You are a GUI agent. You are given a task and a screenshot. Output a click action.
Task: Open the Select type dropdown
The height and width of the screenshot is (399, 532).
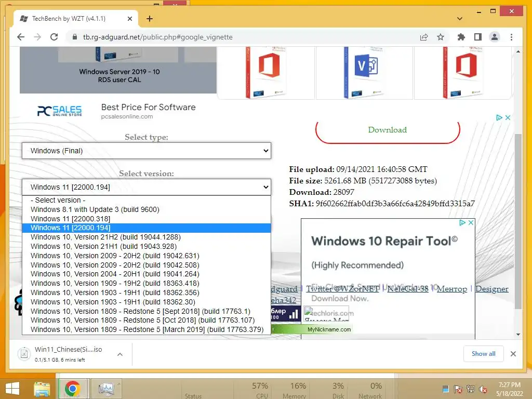pyautogui.click(x=147, y=151)
